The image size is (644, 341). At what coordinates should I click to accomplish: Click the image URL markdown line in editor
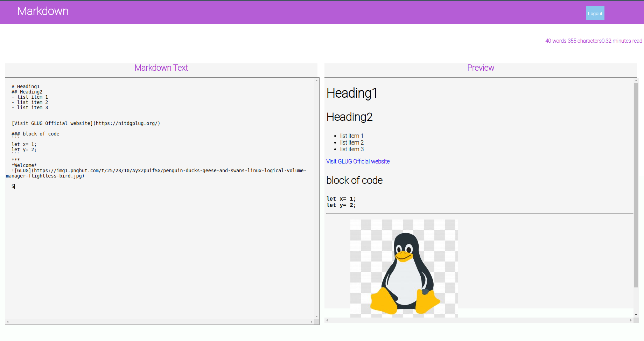click(156, 173)
